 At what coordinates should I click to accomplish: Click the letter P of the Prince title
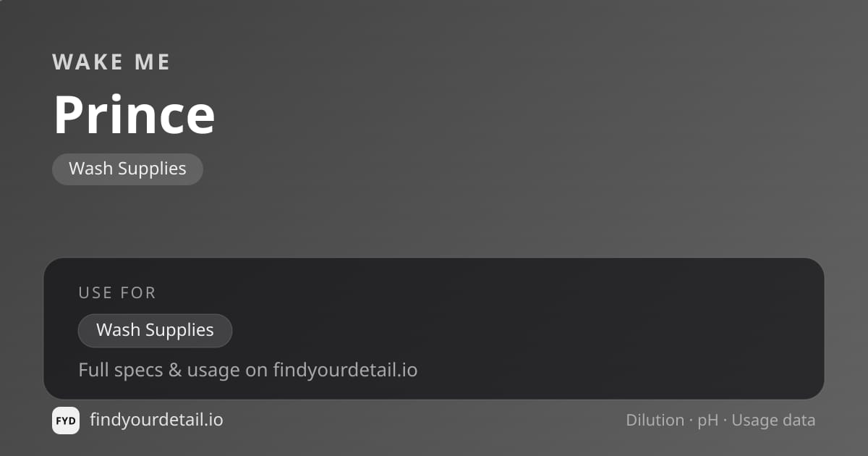[68, 114]
